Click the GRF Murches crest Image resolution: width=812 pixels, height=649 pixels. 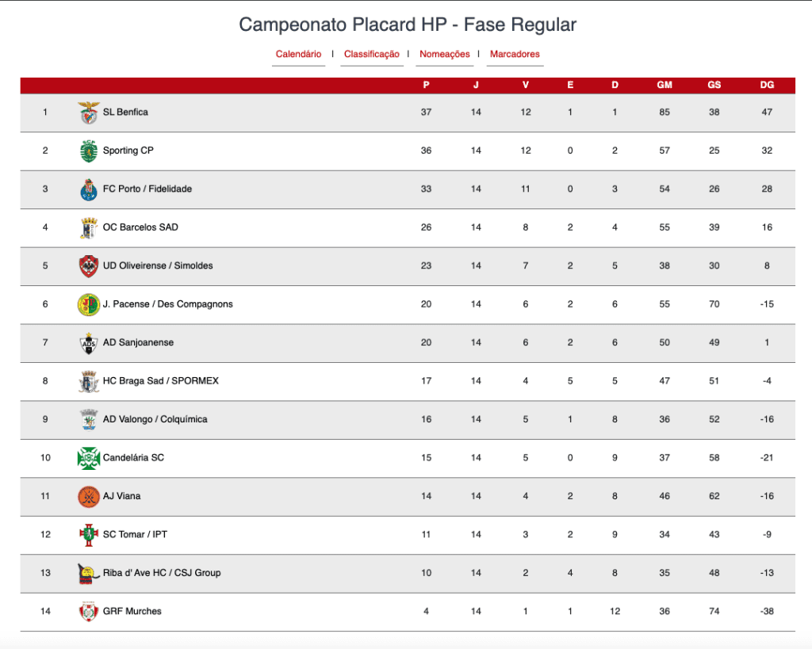click(x=89, y=612)
